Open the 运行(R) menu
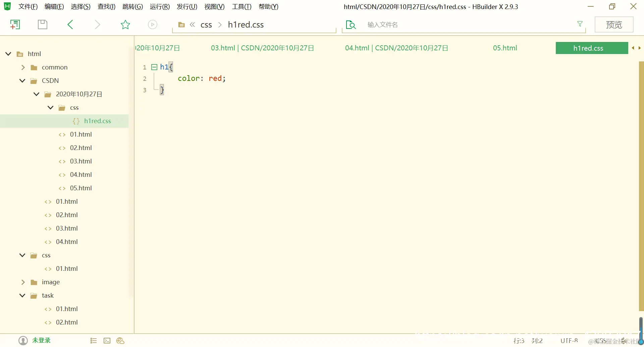 coord(160,7)
